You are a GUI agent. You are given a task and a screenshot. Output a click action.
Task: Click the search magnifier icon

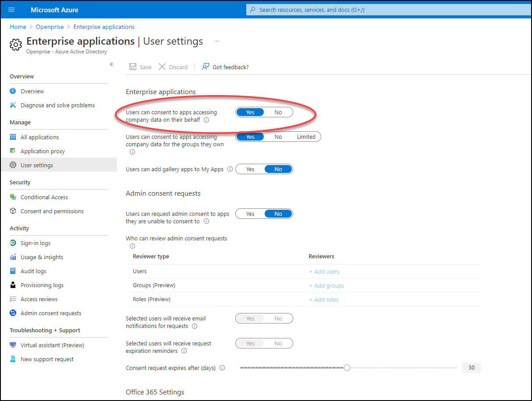[x=252, y=10]
